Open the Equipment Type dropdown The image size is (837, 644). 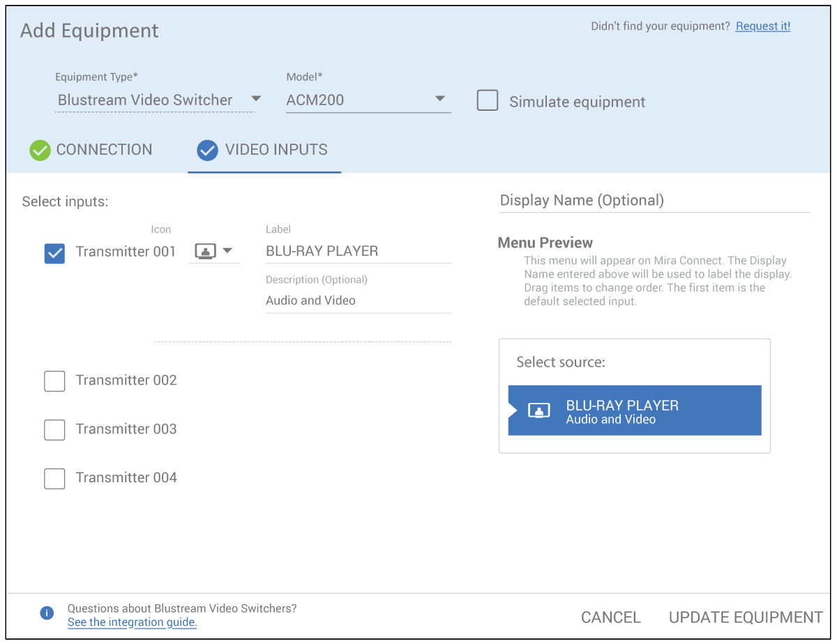click(x=255, y=99)
